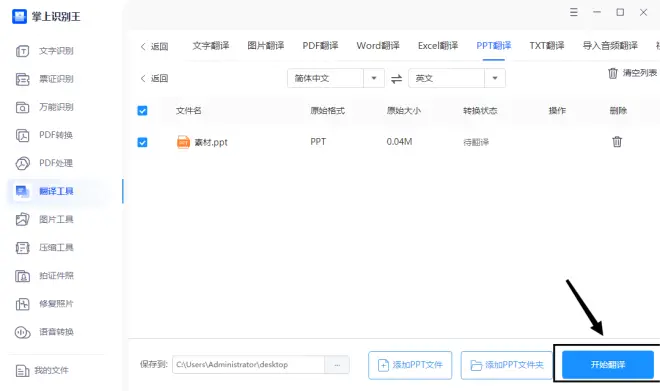Expand the 英文 target language dropdown arrow
This screenshot has width=660, height=391.
point(495,78)
